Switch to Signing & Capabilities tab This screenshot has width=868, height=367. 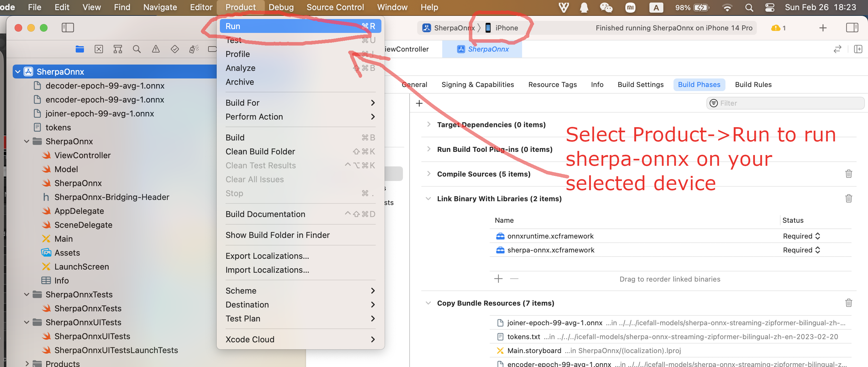[477, 84]
